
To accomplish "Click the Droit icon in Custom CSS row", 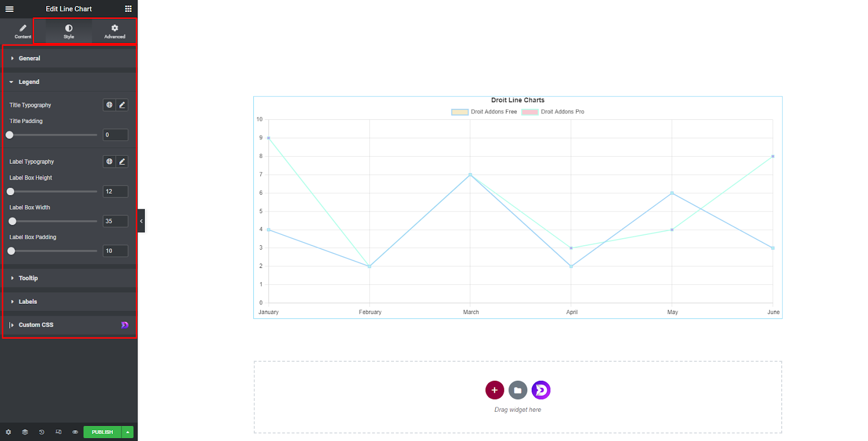I will [x=125, y=325].
